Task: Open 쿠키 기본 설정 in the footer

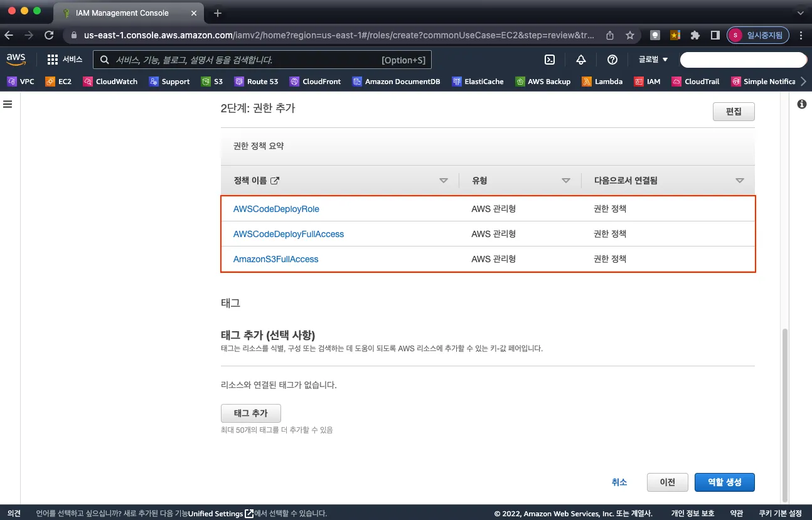Action: point(780,513)
